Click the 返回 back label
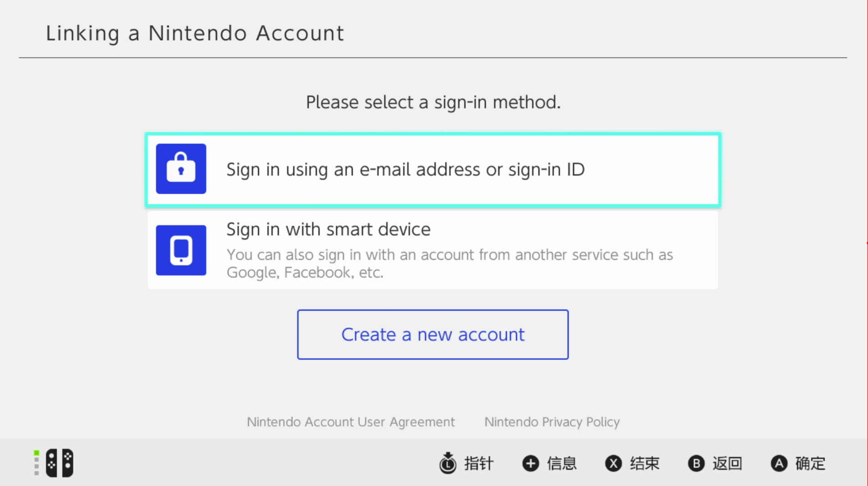Image resolution: width=868 pixels, height=486 pixels. click(727, 463)
